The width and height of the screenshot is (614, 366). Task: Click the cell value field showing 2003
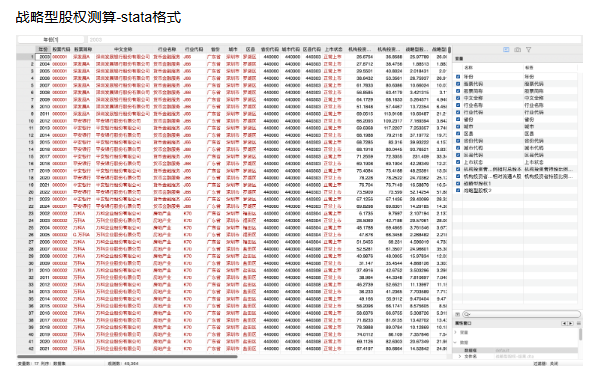334,40
